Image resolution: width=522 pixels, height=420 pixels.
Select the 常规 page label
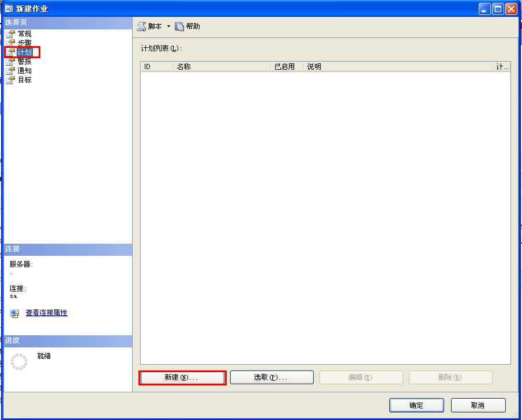[x=24, y=34]
